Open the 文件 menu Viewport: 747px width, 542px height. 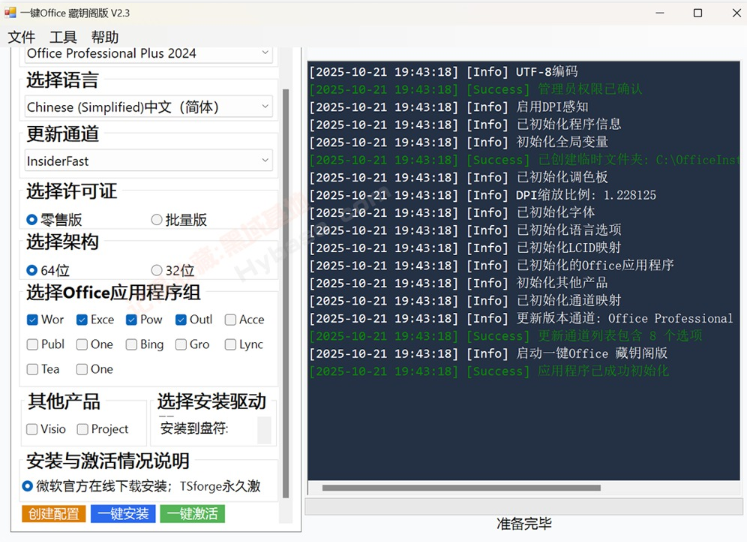[x=21, y=37]
